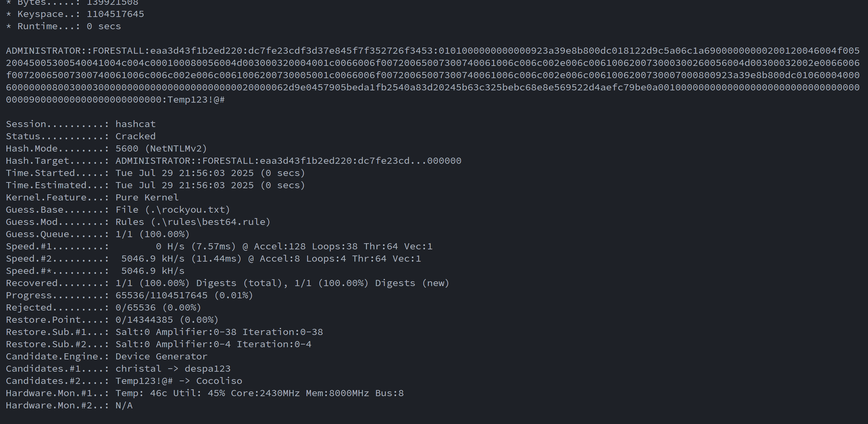Click the Speed.#2 5046.9 kH/s value
868x424 pixels.
point(153,259)
